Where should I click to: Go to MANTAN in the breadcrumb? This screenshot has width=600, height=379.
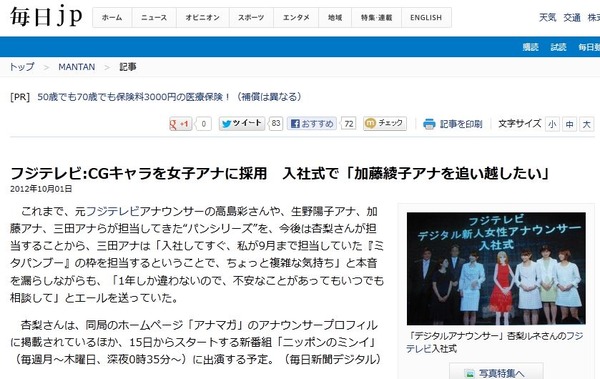(77, 67)
